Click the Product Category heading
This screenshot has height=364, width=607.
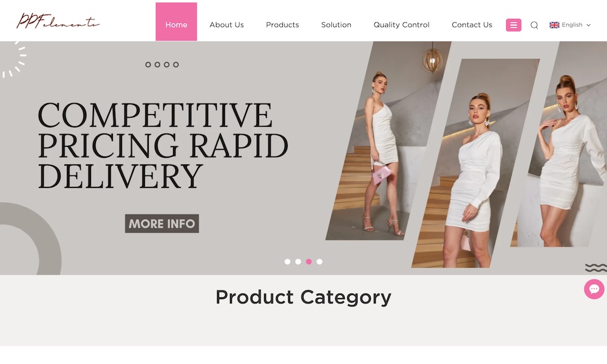(303, 297)
